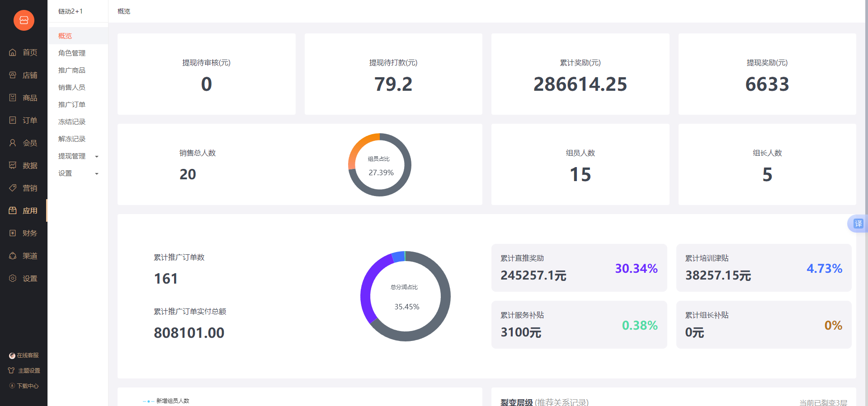The height and width of the screenshot is (406, 868).
Task: Open the 首页 home icon
Action: pyautogui.click(x=13, y=52)
